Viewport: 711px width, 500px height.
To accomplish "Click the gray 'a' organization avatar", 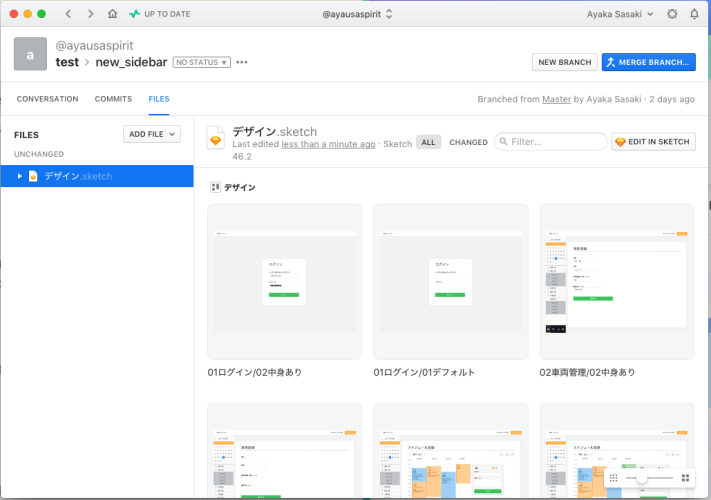I will pyautogui.click(x=30, y=54).
